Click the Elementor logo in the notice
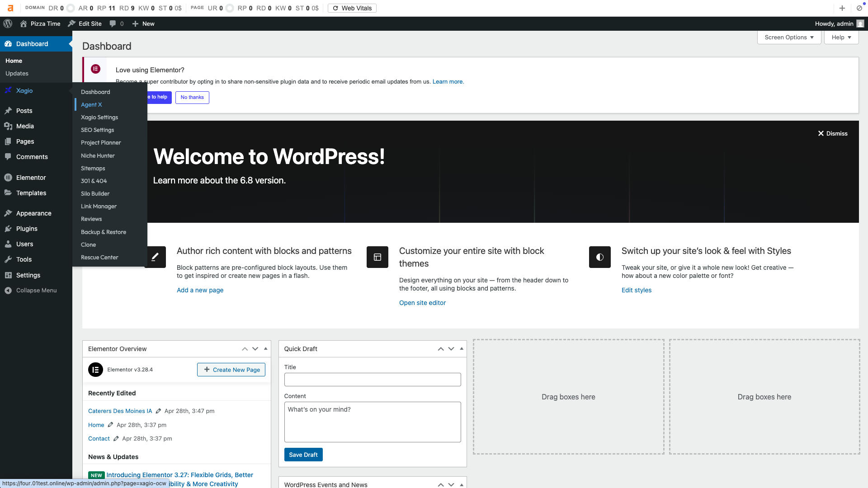 point(95,69)
